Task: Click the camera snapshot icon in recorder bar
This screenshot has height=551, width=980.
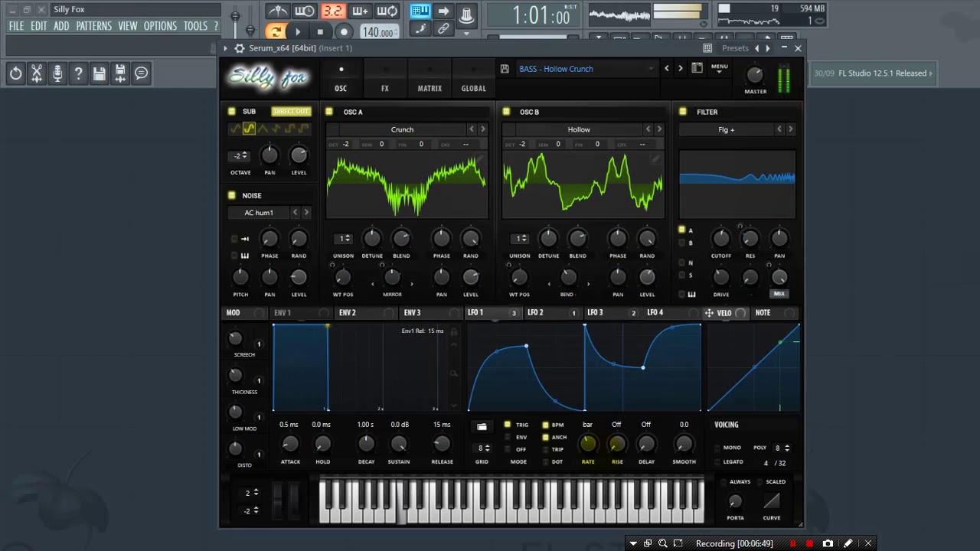Action: point(828,543)
